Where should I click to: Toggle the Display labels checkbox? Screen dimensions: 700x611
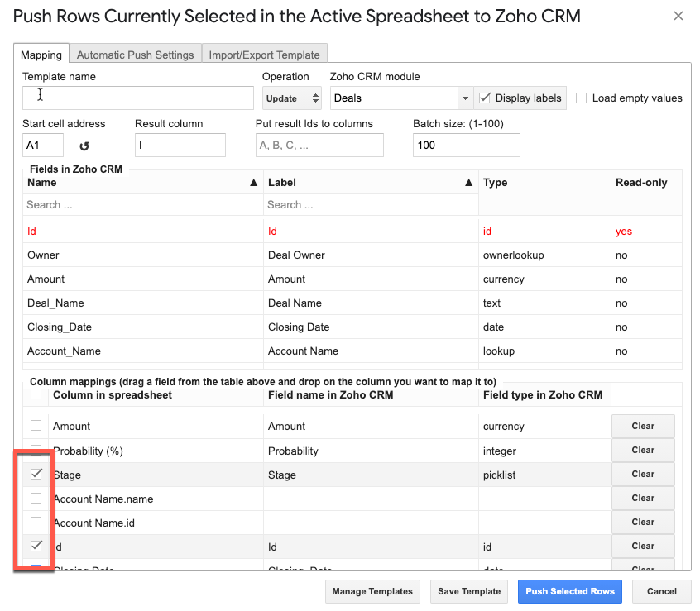tap(486, 98)
